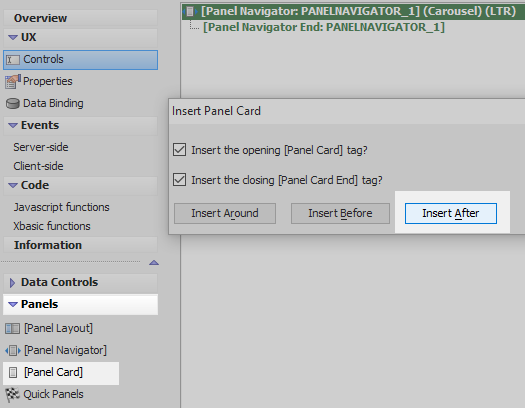This screenshot has height=408, width=525.
Task: Open Quick Panels checkered flag icon
Action: pyautogui.click(x=12, y=395)
